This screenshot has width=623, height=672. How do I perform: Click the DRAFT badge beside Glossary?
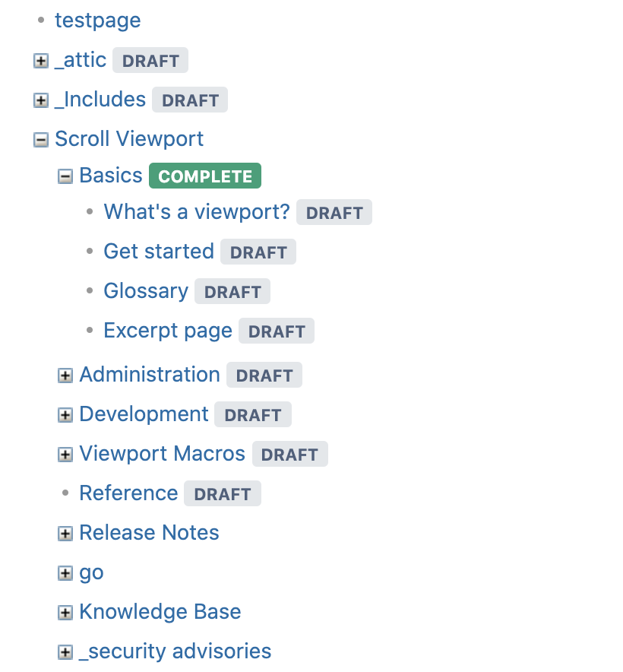[232, 291]
